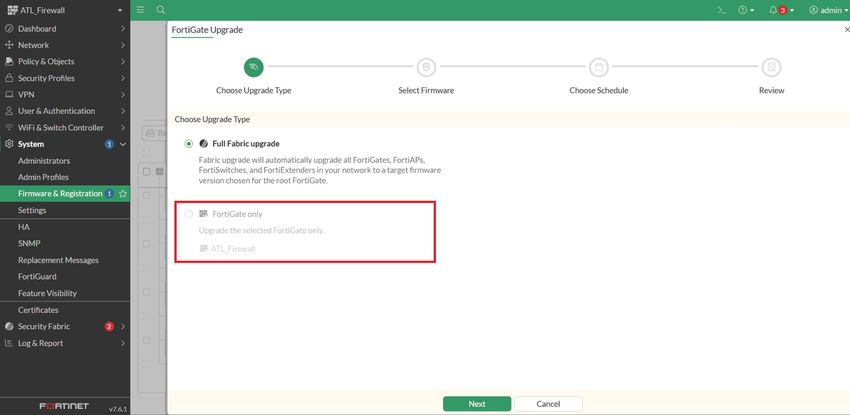
Task: Open the ATL_Firewall device selector dropdown
Action: [65, 10]
